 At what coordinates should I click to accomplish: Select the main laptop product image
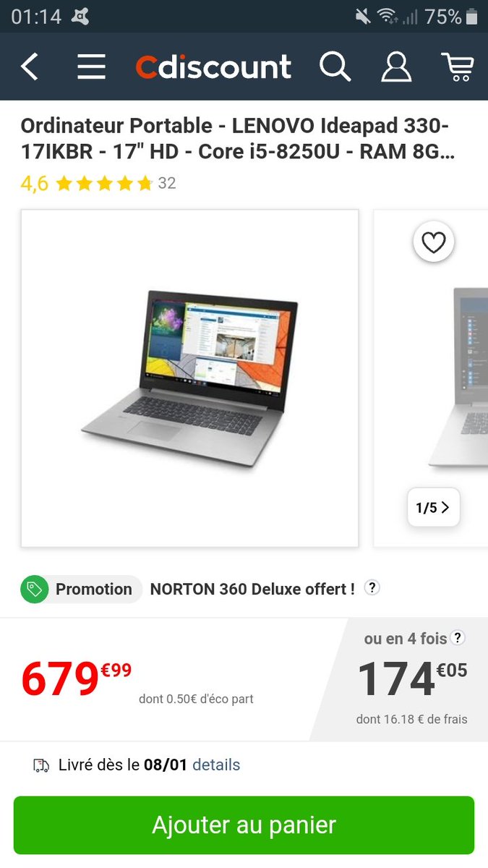(189, 378)
